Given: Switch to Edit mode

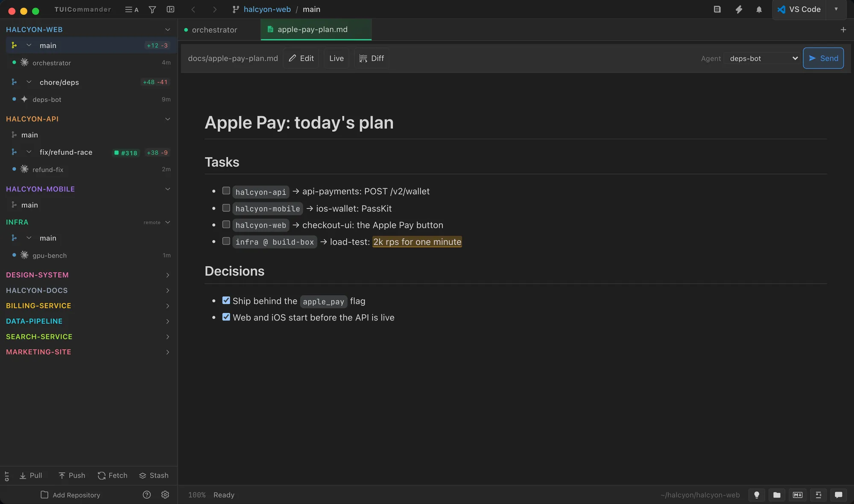Looking at the screenshot, I should (x=301, y=58).
